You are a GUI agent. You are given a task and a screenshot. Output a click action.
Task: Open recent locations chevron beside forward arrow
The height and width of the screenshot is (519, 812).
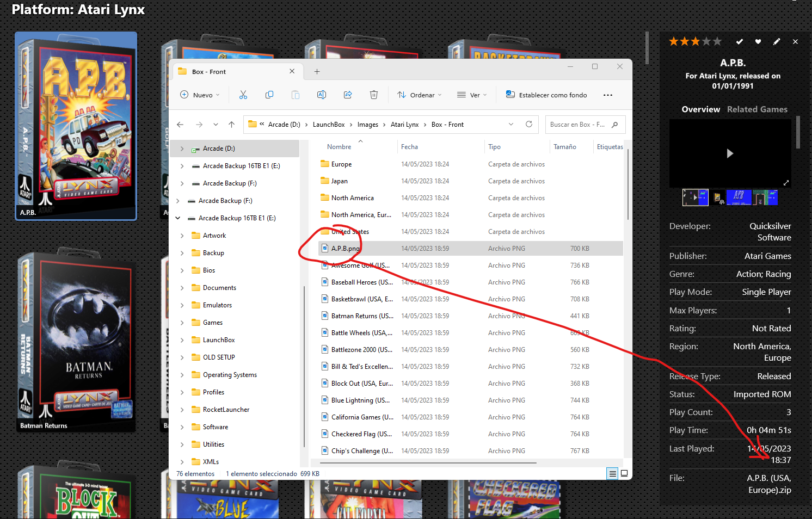coord(216,125)
